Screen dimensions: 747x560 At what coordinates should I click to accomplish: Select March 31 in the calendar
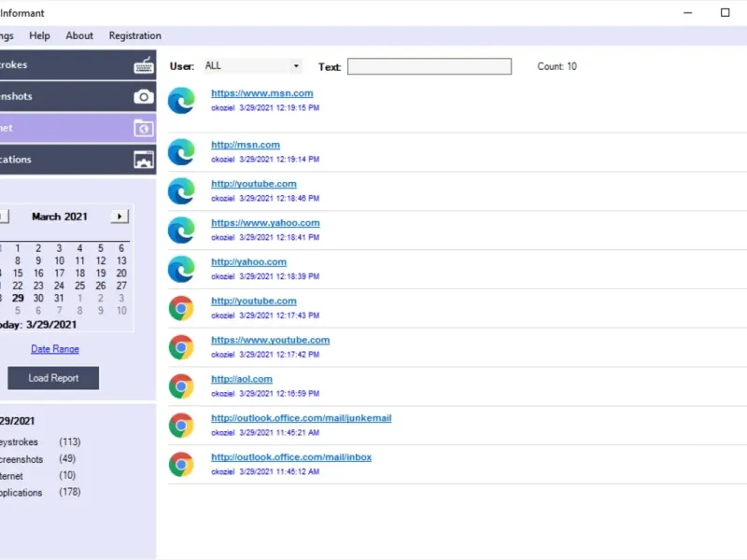click(x=59, y=298)
